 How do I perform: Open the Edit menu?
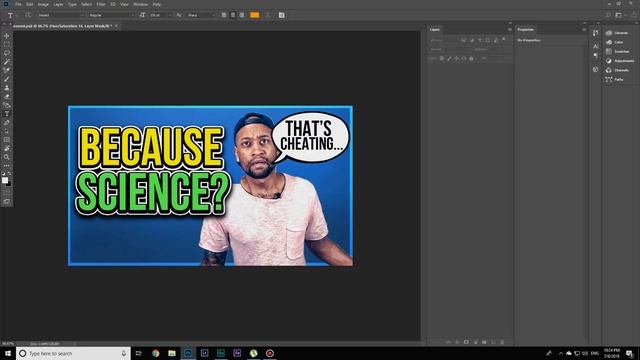pyautogui.click(x=29, y=4)
